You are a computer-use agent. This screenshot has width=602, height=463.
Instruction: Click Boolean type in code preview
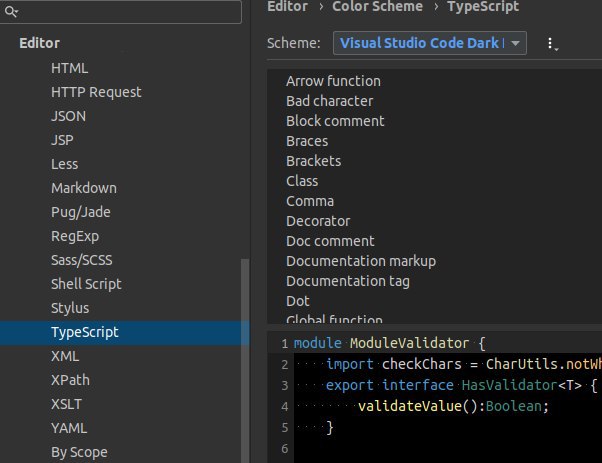(x=514, y=406)
